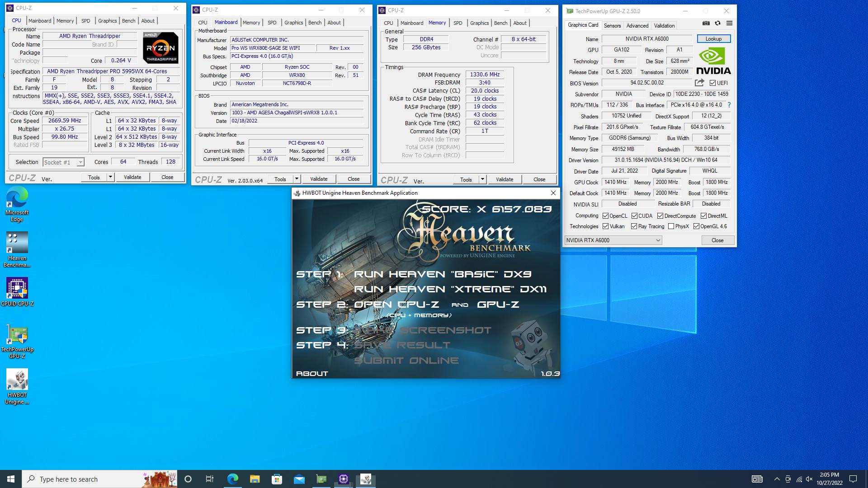Viewport: 868px width, 488px height.
Task: Expand Tools arrow in CPU-Z Memory window
Action: tap(482, 179)
